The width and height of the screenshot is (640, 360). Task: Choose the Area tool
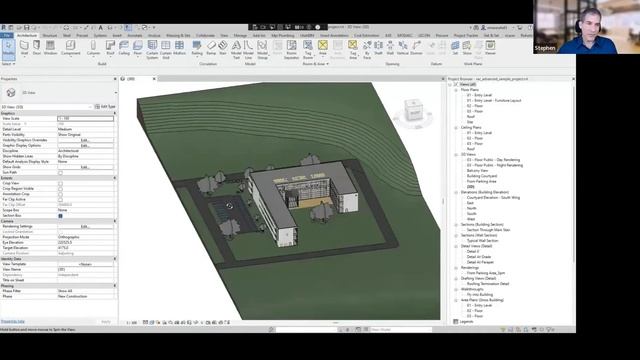click(x=322, y=48)
